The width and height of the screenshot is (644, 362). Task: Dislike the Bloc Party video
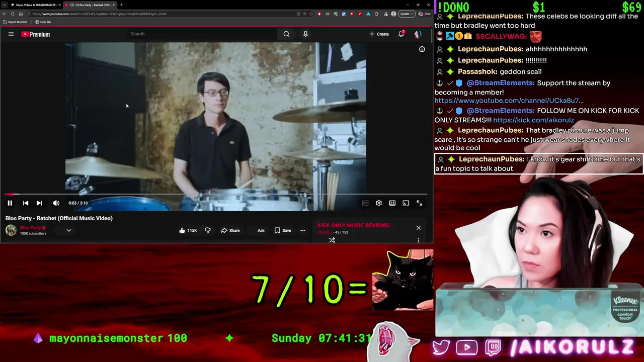pyautogui.click(x=207, y=230)
